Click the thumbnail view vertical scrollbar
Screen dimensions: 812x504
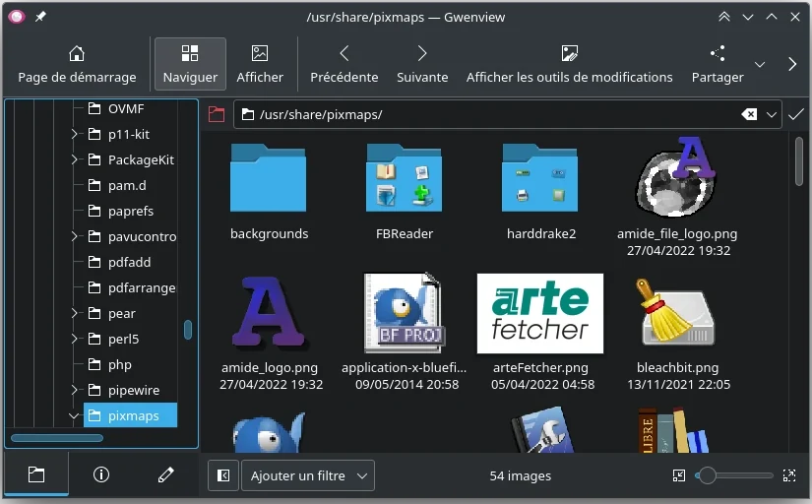(x=800, y=159)
